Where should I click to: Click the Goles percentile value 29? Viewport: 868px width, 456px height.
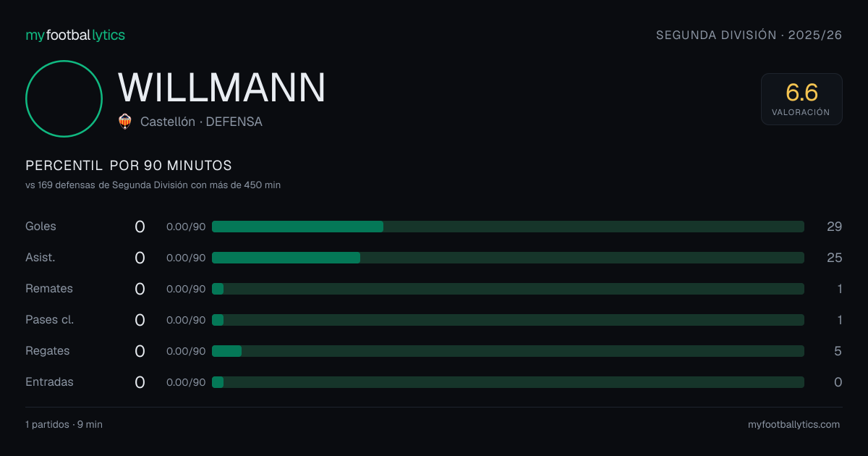coord(834,227)
